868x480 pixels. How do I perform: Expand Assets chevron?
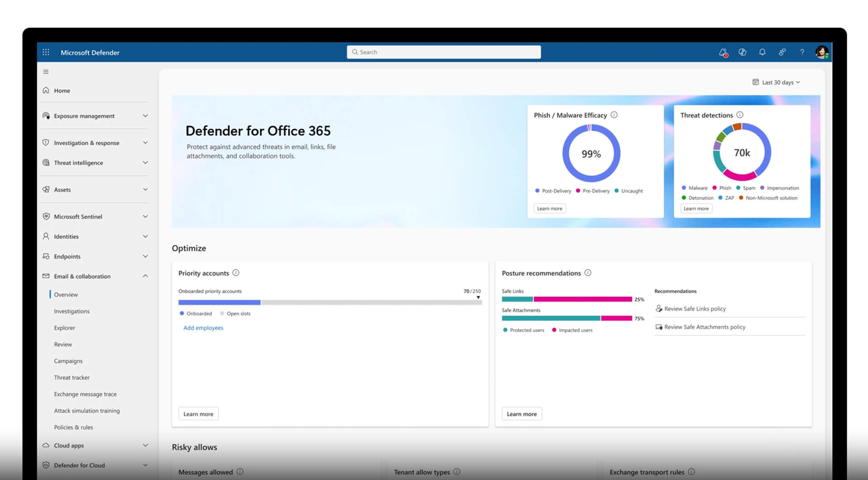pyautogui.click(x=145, y=189)
